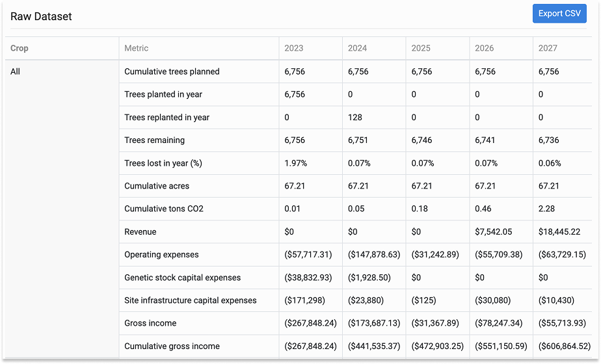Click genetic stock expense ($1,928.50)

[369, 278]
